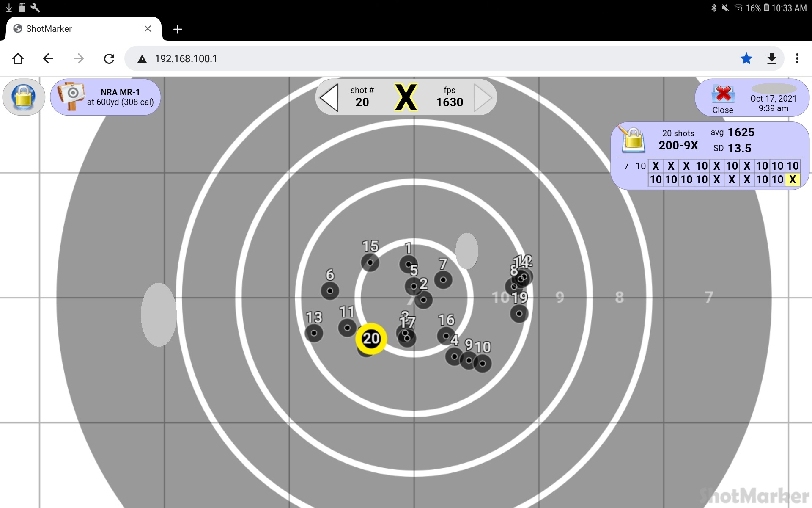
Task: Open a new browser tab
Action: point(178,29)
